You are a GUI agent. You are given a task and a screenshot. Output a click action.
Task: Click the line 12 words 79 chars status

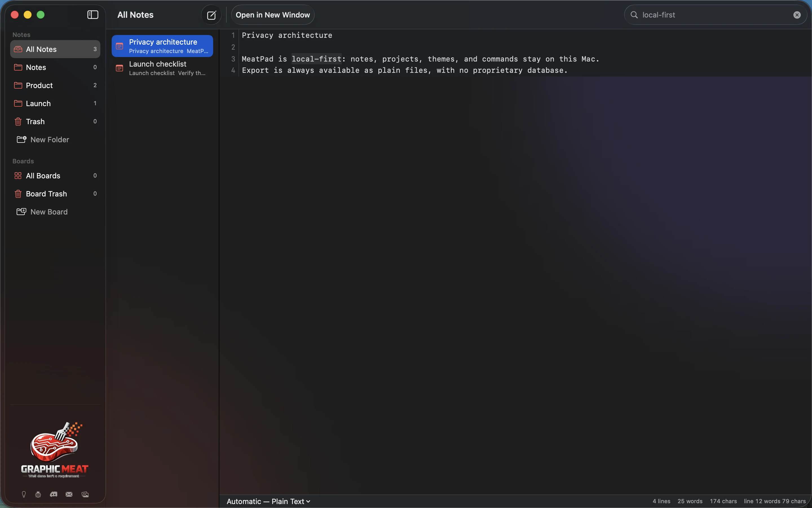click(775, 501)
